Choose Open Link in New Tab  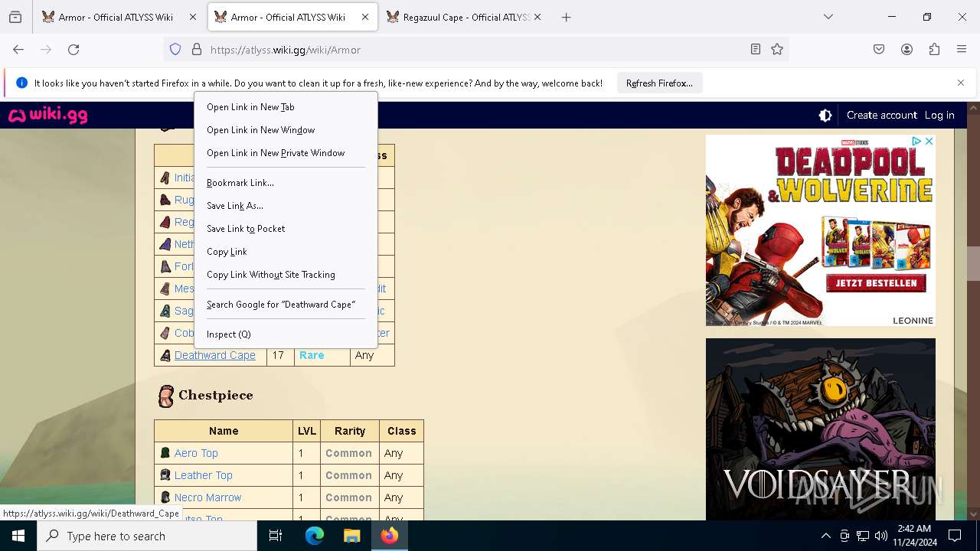[x=286, y=107]
